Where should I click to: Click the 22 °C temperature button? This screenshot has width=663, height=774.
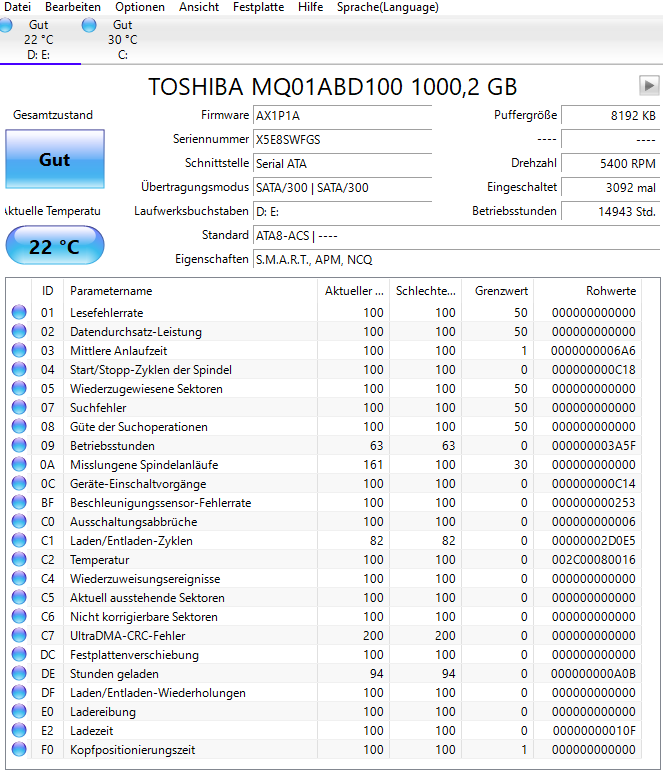pyautogui.click(x=55, y=246)
